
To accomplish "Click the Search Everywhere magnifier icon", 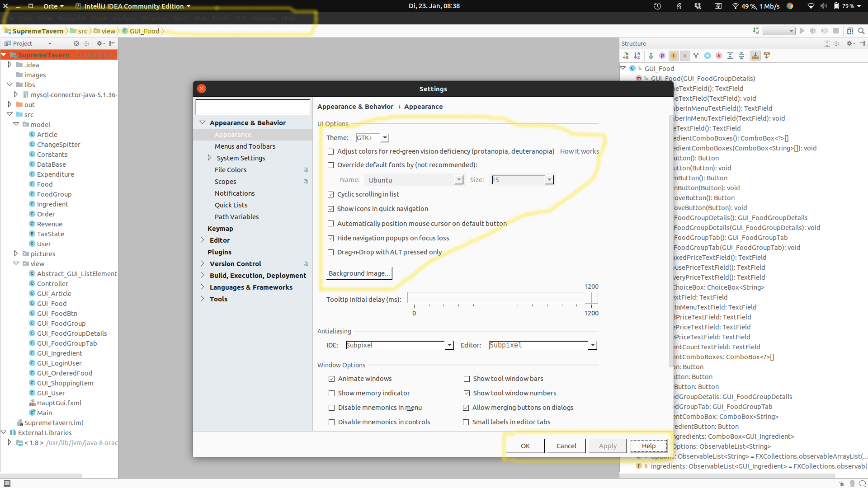I will (x=861, y=31).
